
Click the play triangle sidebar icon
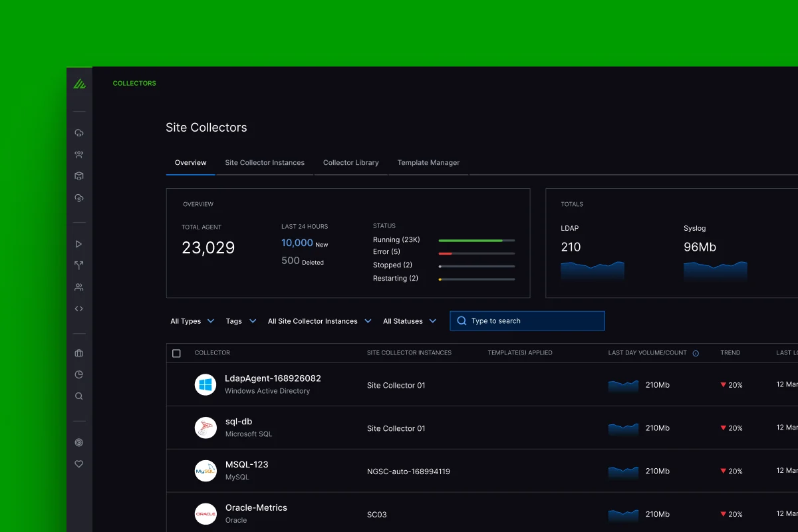click(x=79, y=244)
